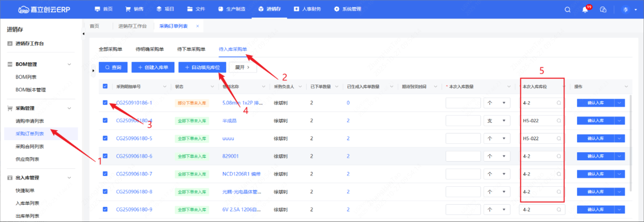
Task: Collapse the BOM管理 sidebar section
Action: (69, 64)
